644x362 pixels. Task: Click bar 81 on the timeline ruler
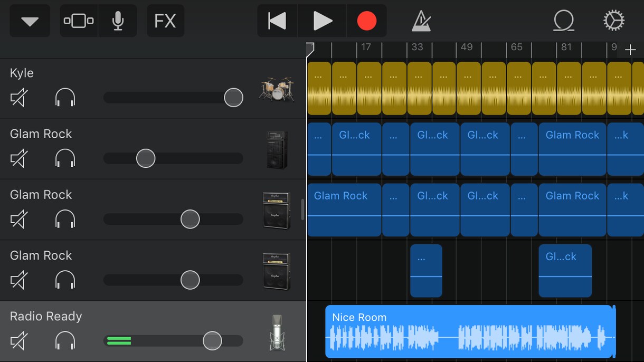(566, 47)
